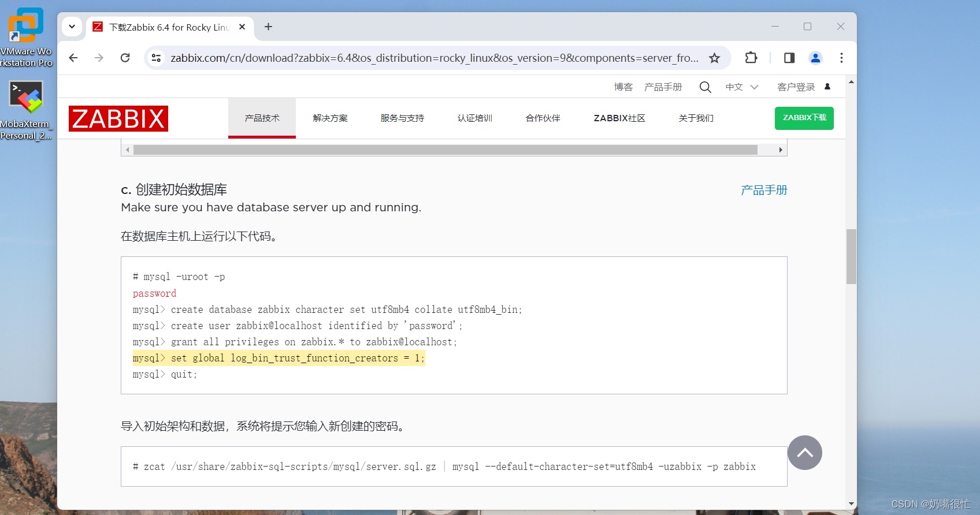Image resolution: width=980 pixels, height=515 pixels.
Task: Click the horizontal scrollbar left arrow
Action: (127, 150)
